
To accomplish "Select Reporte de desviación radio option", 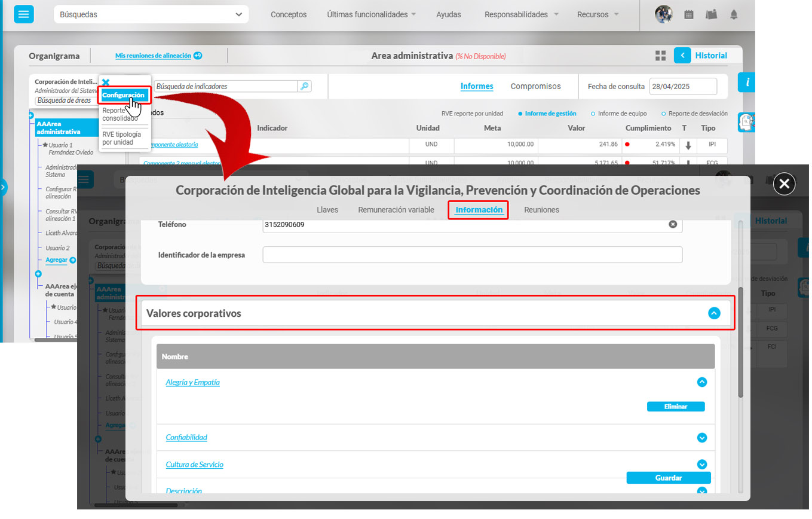I will pyautogui.click(x=663, y=114).
